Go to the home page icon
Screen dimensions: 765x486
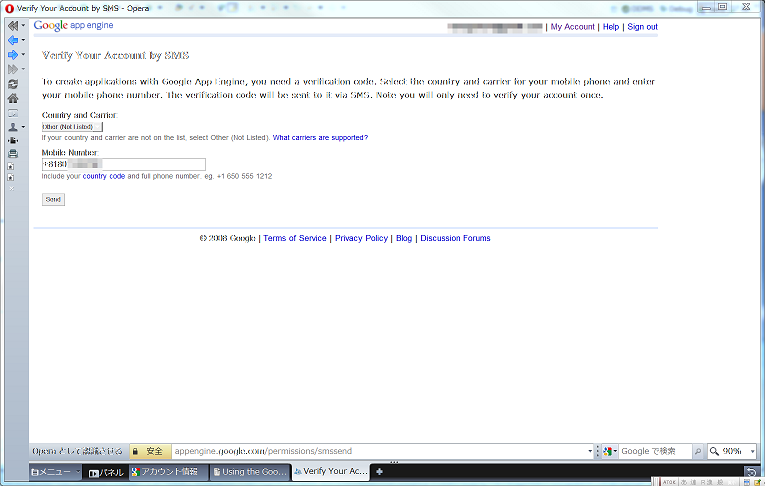tap(13, 98)
